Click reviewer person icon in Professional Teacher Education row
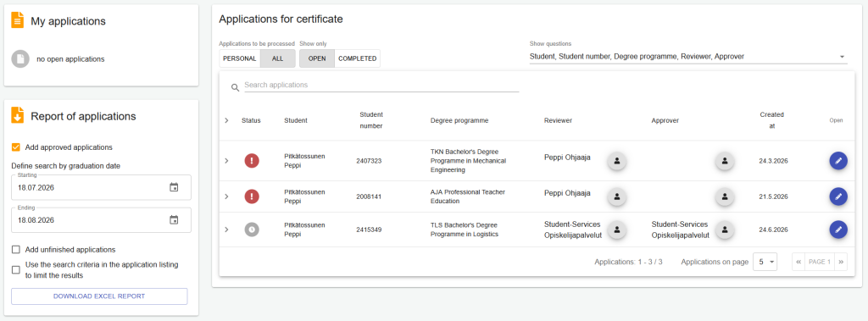 (x=617, y=196)
